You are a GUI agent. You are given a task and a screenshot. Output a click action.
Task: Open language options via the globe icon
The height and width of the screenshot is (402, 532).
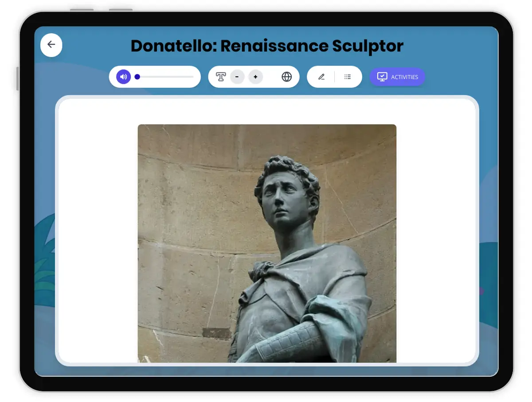[x=287, y=77]
